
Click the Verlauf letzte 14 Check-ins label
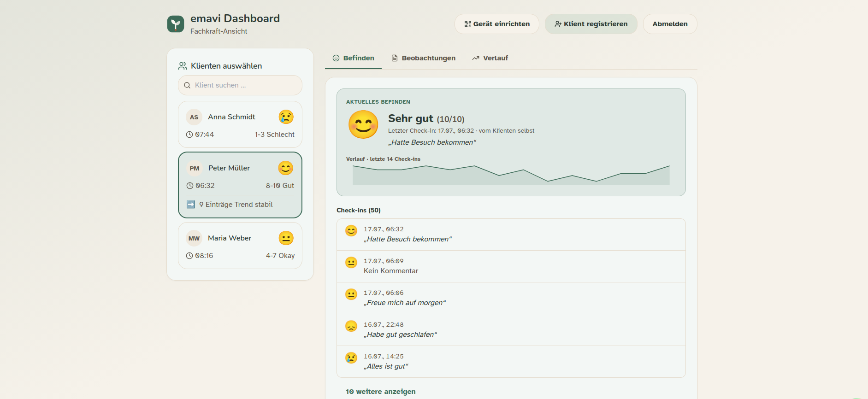click(383, 159)
